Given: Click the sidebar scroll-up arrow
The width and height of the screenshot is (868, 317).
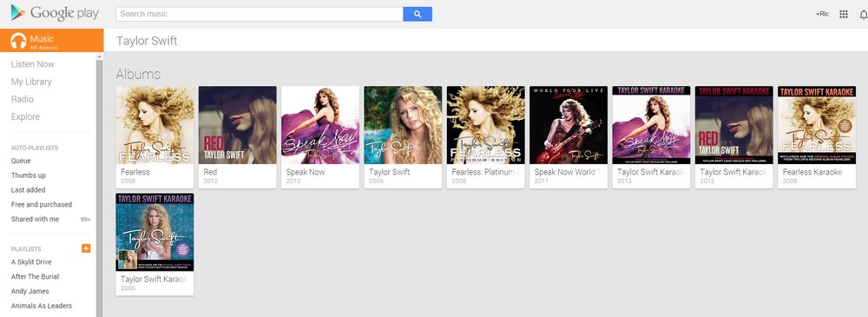Looking at the screenshot, I should [100, 56].
